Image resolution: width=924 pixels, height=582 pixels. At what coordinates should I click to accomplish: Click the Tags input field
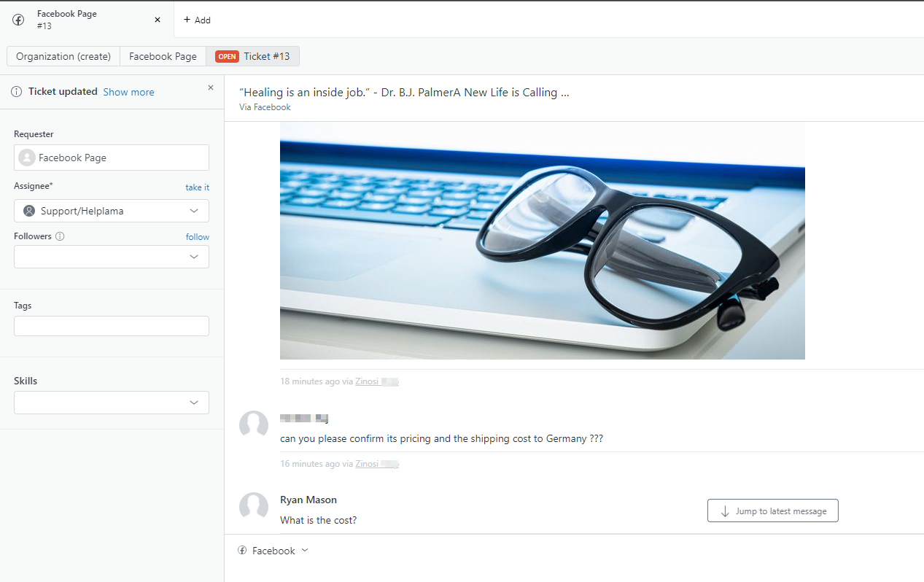coord(112,326)
